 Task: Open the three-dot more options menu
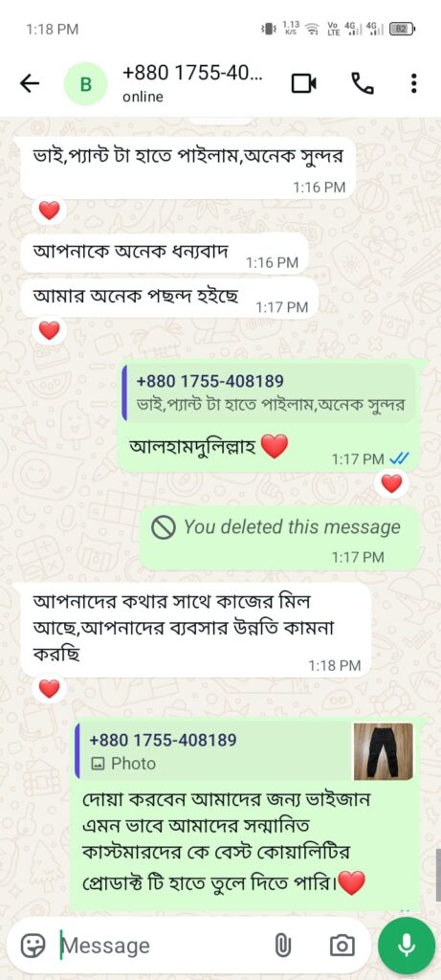[x=413, y=83]
